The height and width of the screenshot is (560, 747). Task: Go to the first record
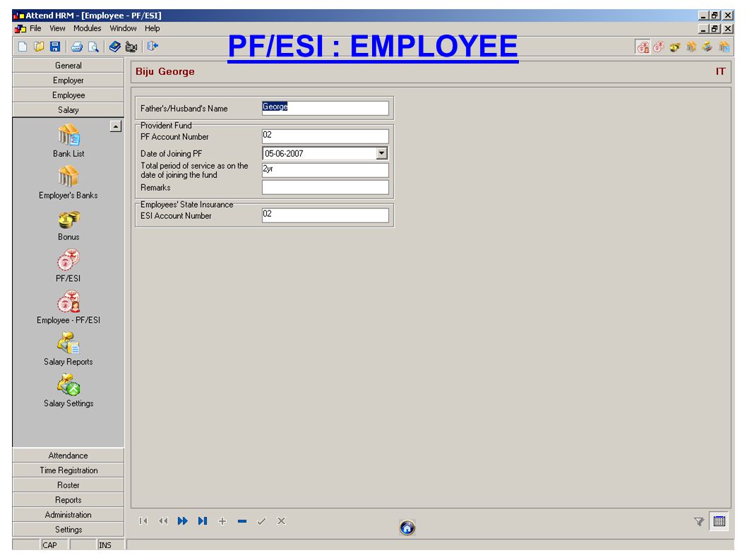[x=143, y=521]
